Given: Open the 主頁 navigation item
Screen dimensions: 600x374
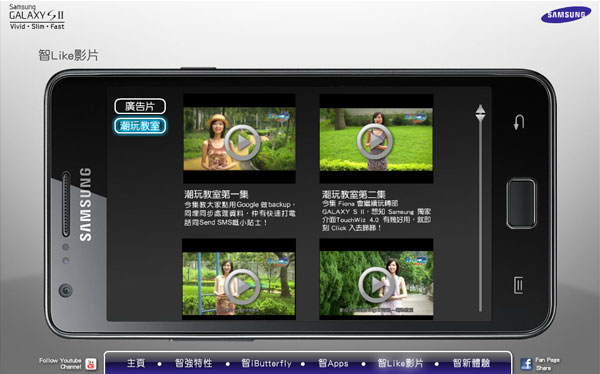Looking at the screenshot, I should click(136, 363).
